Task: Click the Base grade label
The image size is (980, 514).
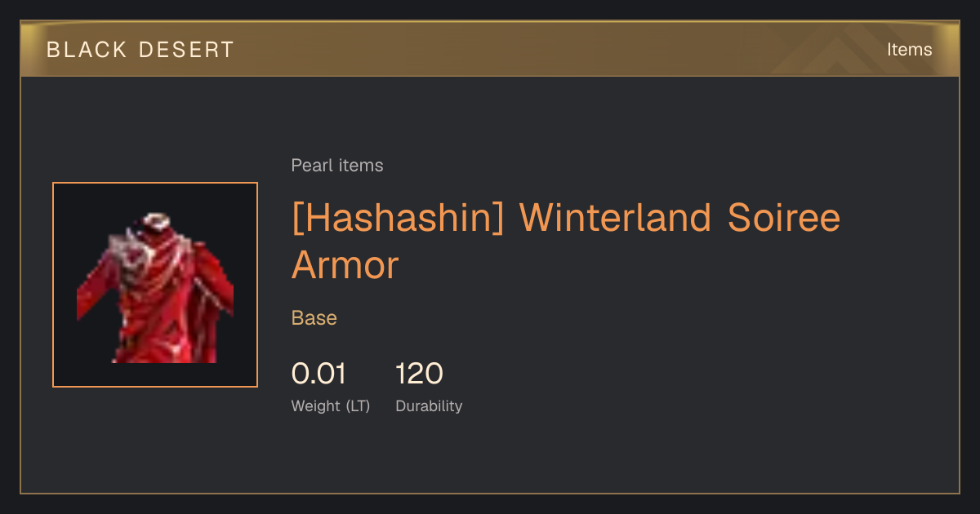Action: click(314, 318)
